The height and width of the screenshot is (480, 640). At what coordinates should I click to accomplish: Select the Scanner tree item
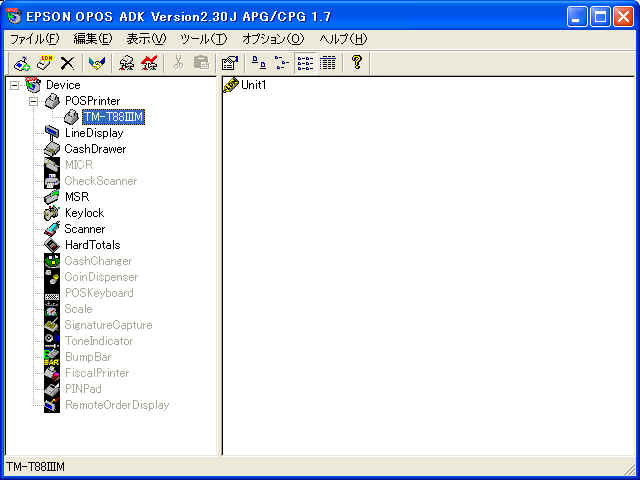coord(84,229)
